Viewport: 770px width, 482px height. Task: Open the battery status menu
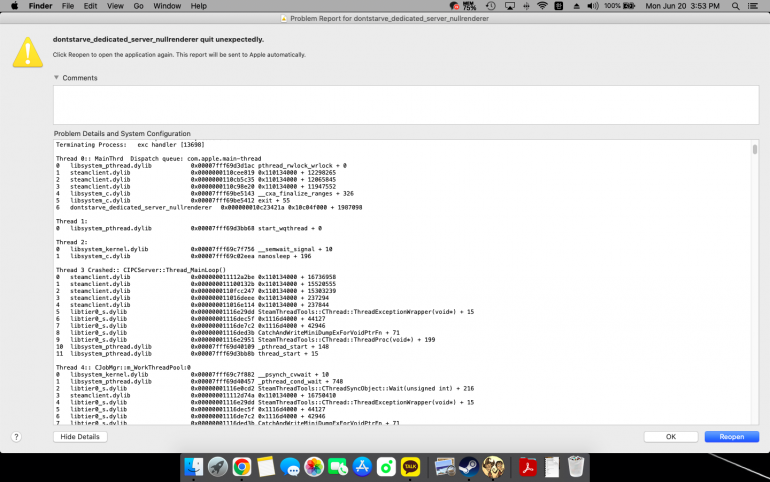click(x=620, y=6)
